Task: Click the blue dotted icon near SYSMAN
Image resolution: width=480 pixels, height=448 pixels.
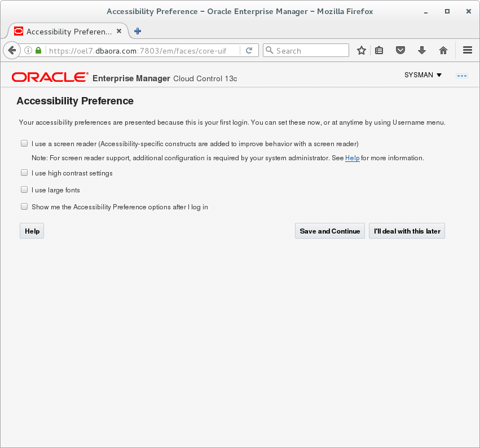Action: 461,76
